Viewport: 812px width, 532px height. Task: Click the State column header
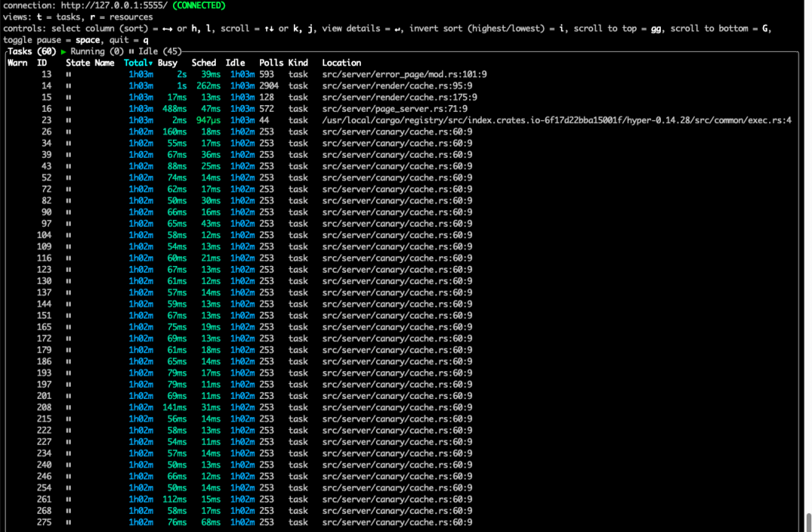coord(77,63)
